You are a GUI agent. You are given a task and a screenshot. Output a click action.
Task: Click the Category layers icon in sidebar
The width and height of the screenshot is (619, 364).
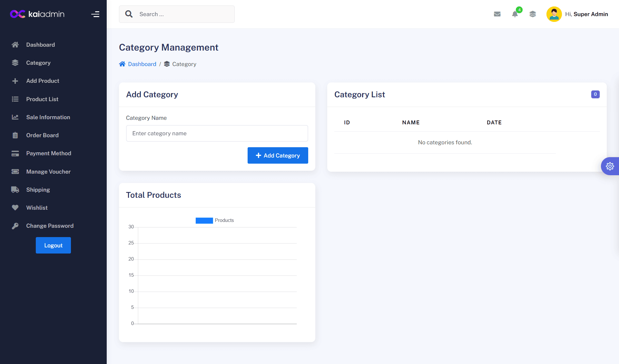click(x=15, y=63)
